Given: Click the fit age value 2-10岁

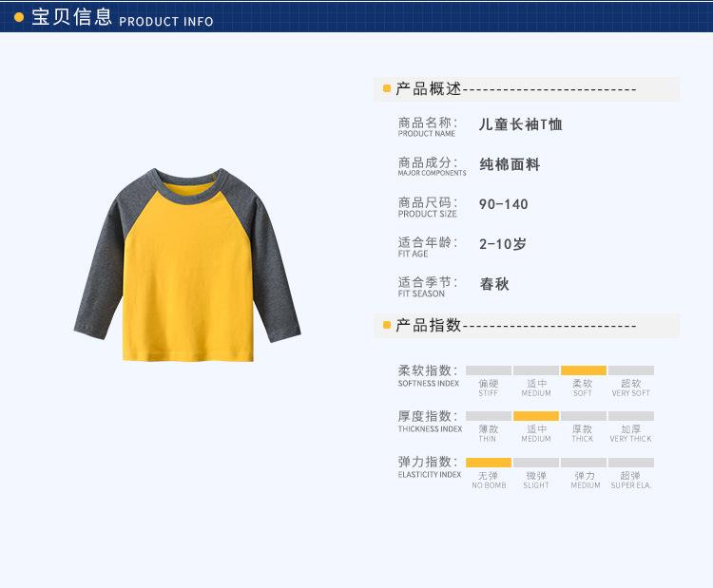Looking at the screenshot, I should click(x=503, y=244).
